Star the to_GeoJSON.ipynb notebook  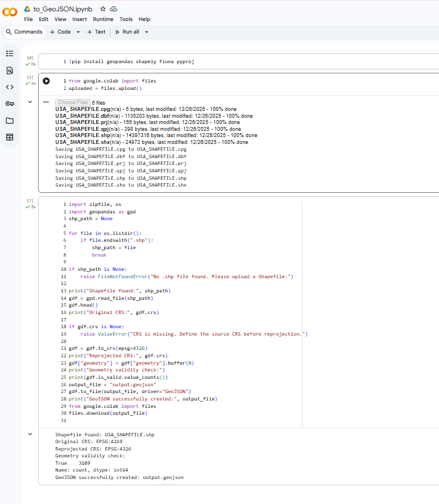[103, 9]
